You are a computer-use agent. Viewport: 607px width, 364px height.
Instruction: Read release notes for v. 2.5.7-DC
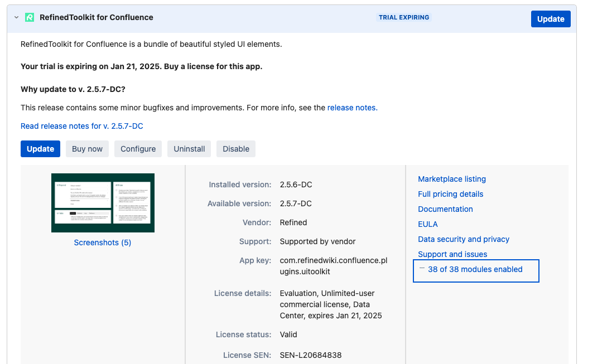tap(81, 126)
